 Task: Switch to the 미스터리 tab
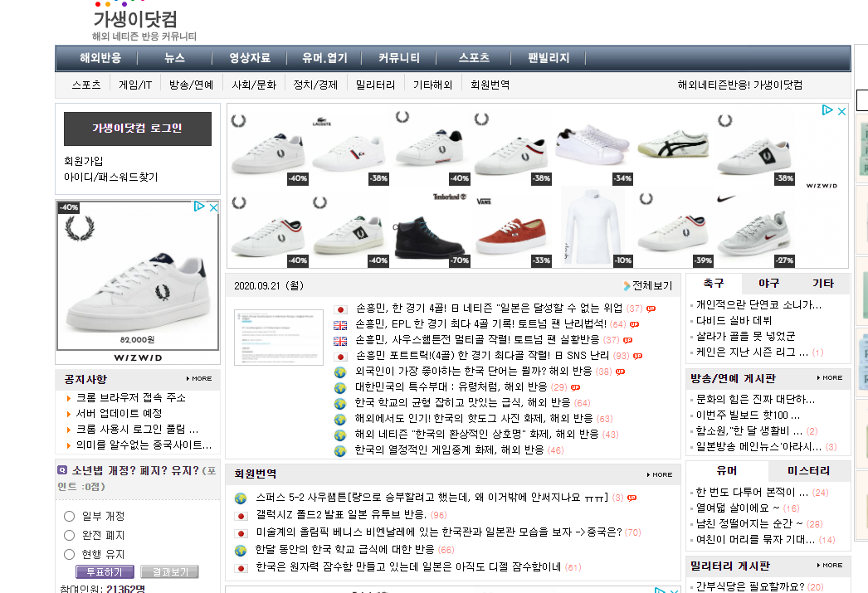pyautogui.click(x=809, y=471)
